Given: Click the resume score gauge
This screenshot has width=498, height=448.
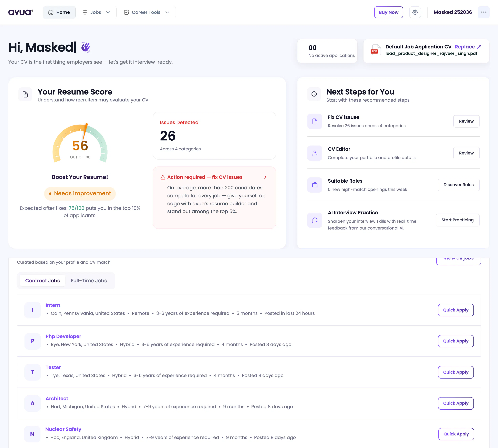Looking at the screenshot, I should pos(80,143).
